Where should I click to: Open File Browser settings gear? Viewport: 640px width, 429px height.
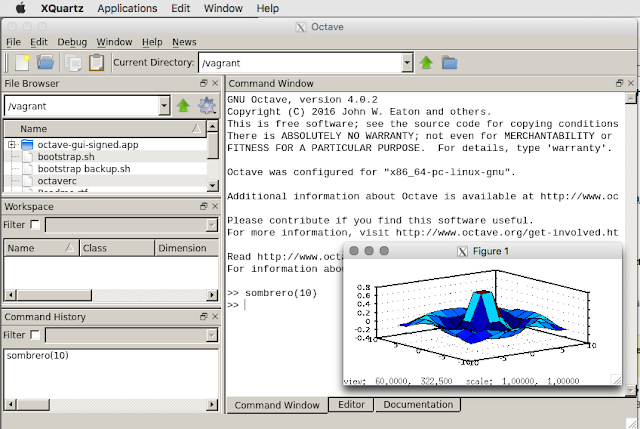[x=207, y=106]
